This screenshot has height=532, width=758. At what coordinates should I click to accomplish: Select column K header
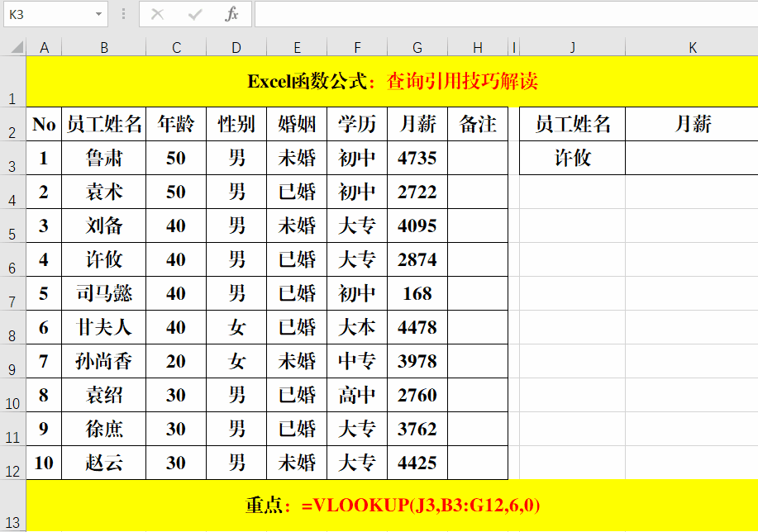coord(692,47)
